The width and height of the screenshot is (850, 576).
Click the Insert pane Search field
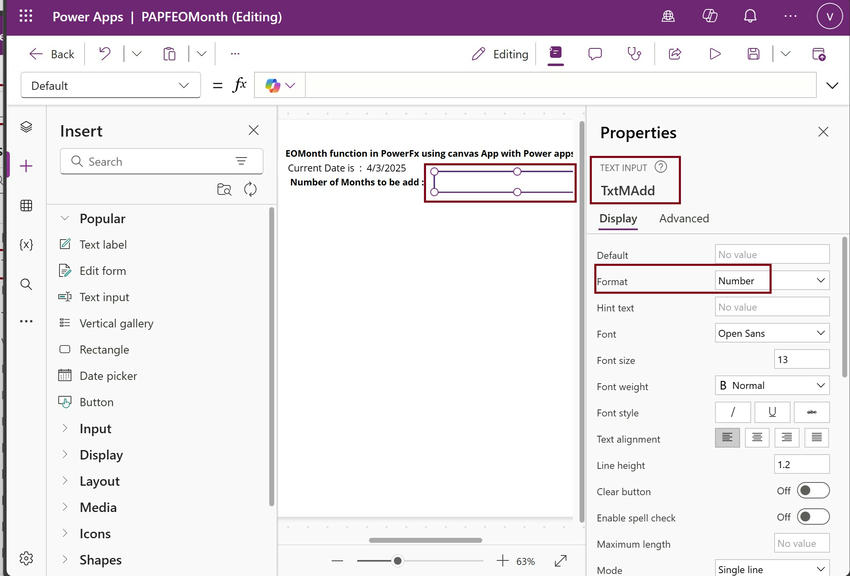tap(162, 161)
